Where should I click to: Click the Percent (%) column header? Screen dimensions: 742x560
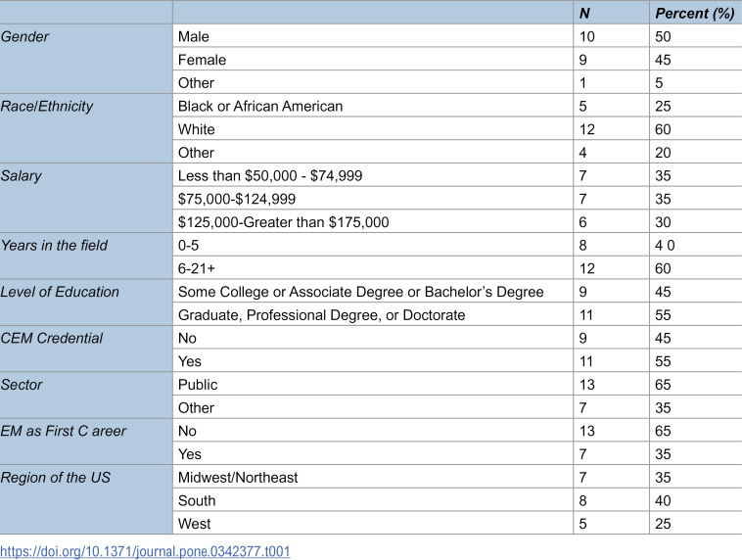click(694, 14)
